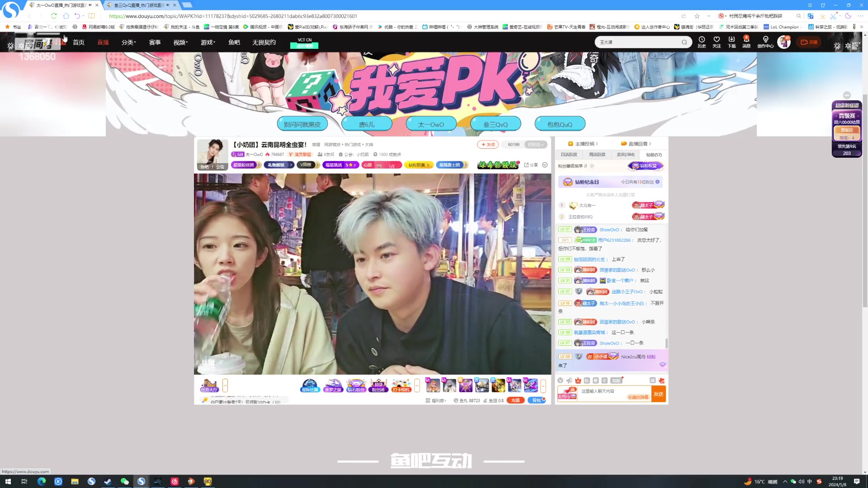The width and height of the screenshot is (868, 488).
Task: Select the 逐梦之旅 gift icon
Action: pyautogui.click(x=333, y=385)
